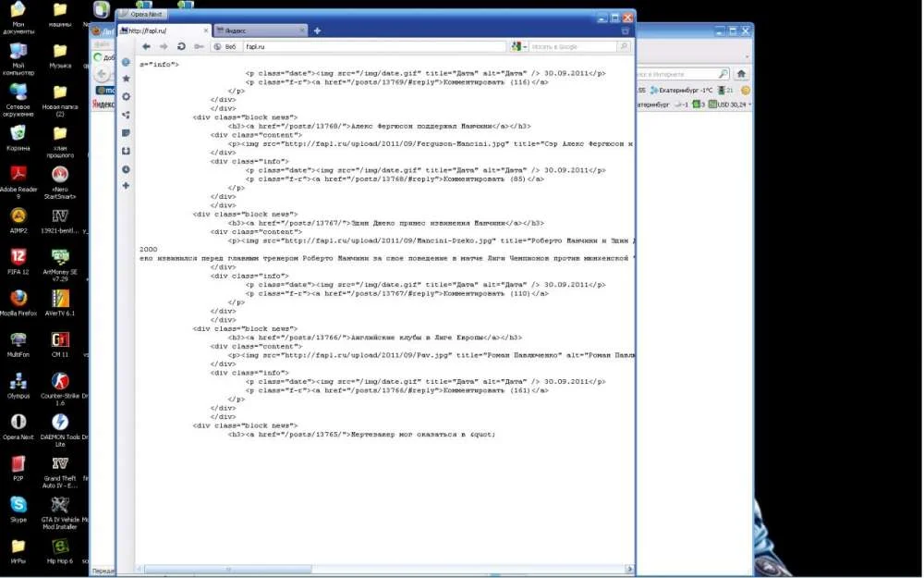Open the gear panel in Opera sidebar
This screenshot has width=924, height=578.
click(x=126, y=97)
